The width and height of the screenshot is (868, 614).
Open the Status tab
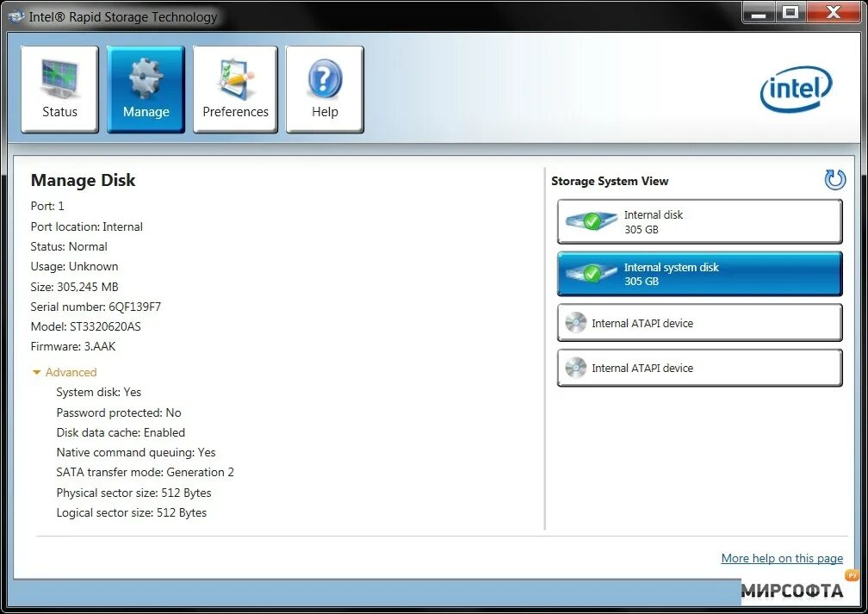coord(59,90)
